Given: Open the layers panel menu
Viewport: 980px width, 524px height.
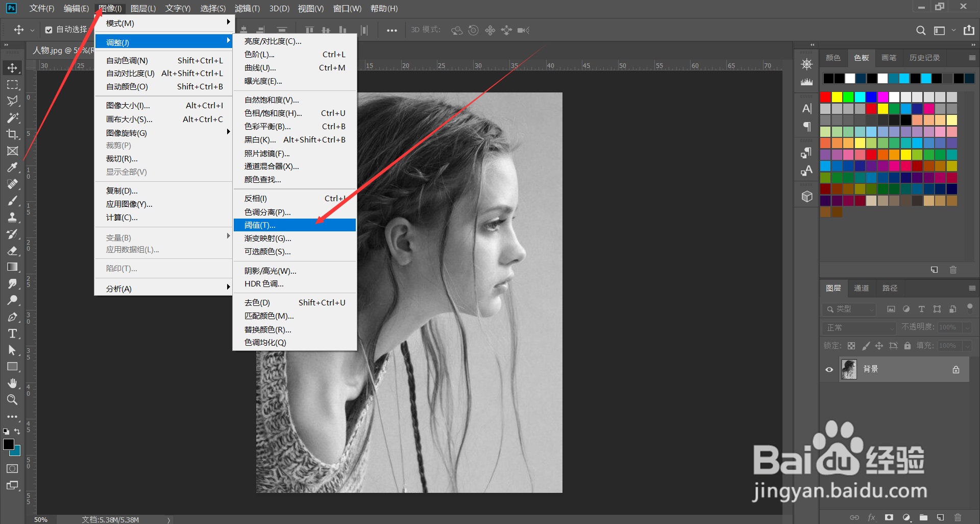Looking at the screenshot, I should 972,288.
